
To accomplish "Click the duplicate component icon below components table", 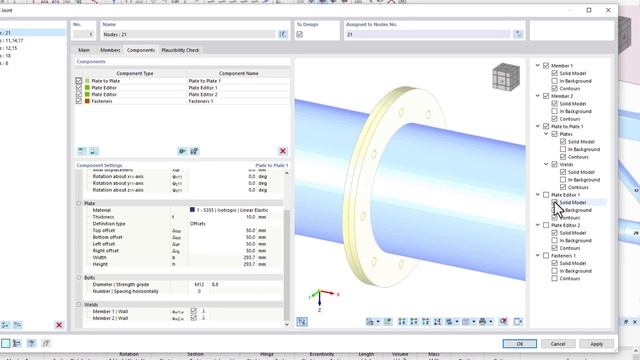I will (182, 151).
